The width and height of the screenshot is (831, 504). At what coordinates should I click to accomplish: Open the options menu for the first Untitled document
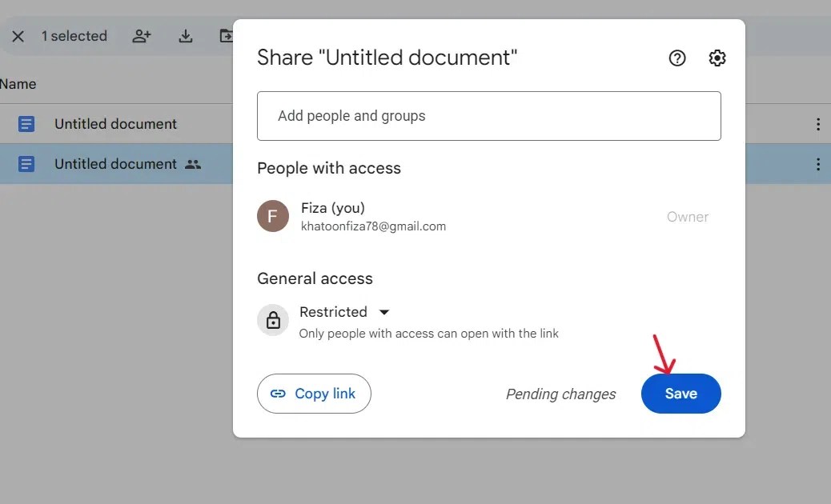pyautogui.click(x=817, y=124)
